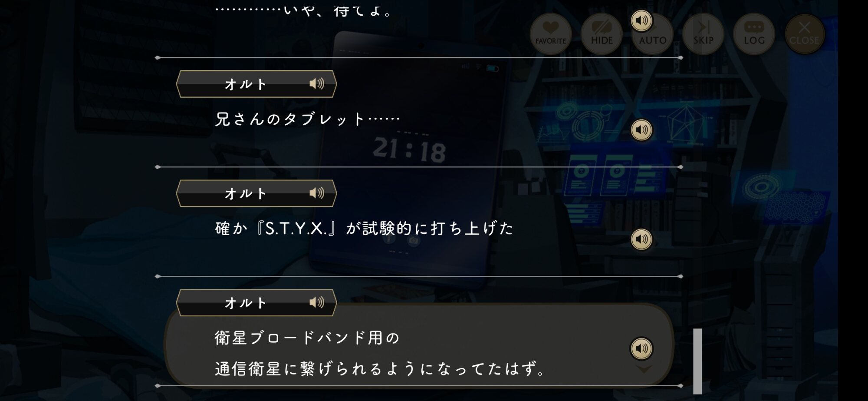Click speaker icon in first オルト nameplate
Image resolution: width=868 pixels, height=401 pixels.
click(317, 83)
